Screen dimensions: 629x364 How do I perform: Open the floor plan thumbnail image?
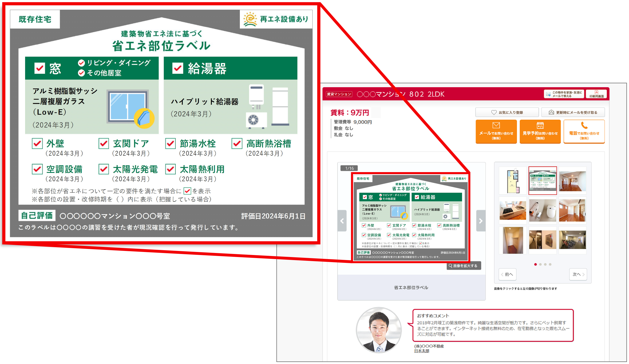(513, 180)
